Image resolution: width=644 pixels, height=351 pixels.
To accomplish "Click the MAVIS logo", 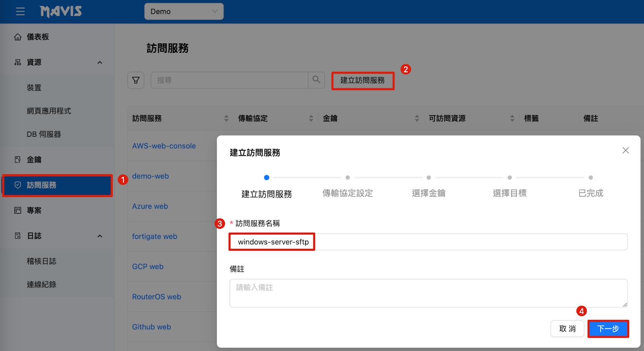I will coord(61,12).
